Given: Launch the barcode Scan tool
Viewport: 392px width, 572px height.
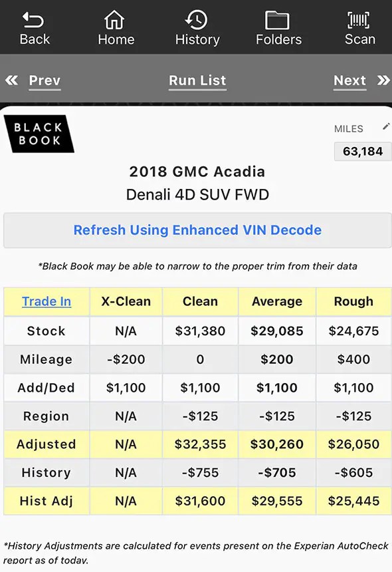Looking at the screenshot, I should click(x=359, y=21).
